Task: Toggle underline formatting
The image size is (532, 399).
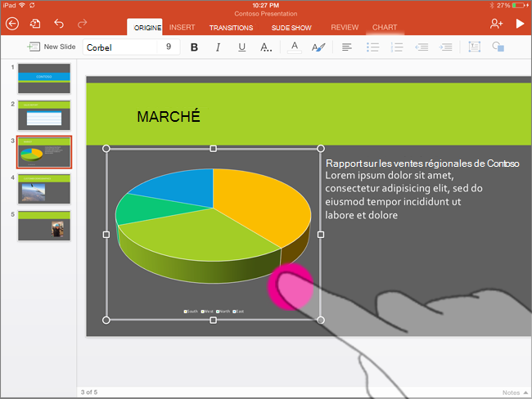Action: pyautogui.click(x=242, y=47)
